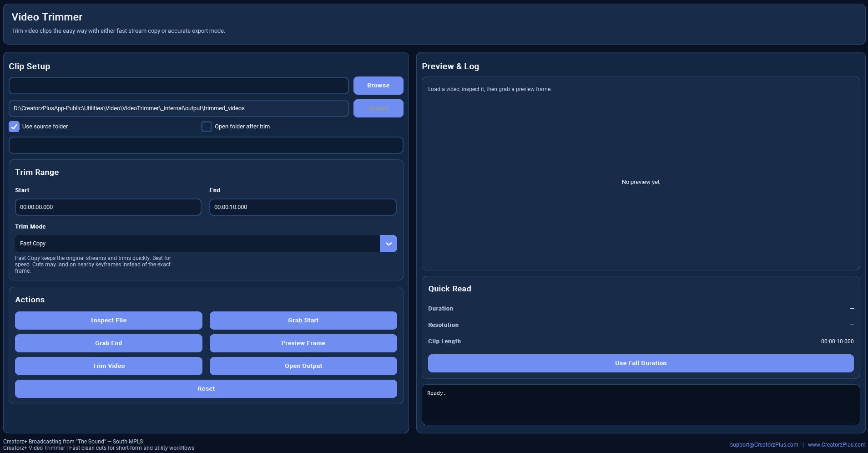Click Open Output to view results folder
Image resolution: width=868 pixels, height=453 pixels.
coord(303,366)
